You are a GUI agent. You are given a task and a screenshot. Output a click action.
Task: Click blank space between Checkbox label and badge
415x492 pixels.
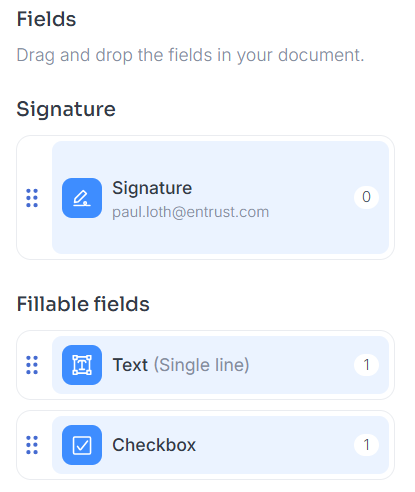pyautogui.click(x=275, y=445)
